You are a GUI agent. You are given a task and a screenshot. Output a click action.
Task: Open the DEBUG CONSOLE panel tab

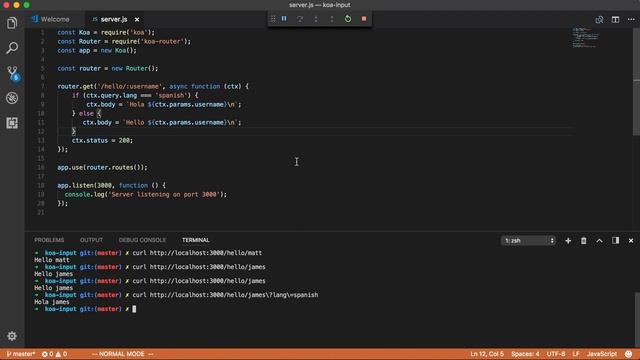click(x=142, y=240)
